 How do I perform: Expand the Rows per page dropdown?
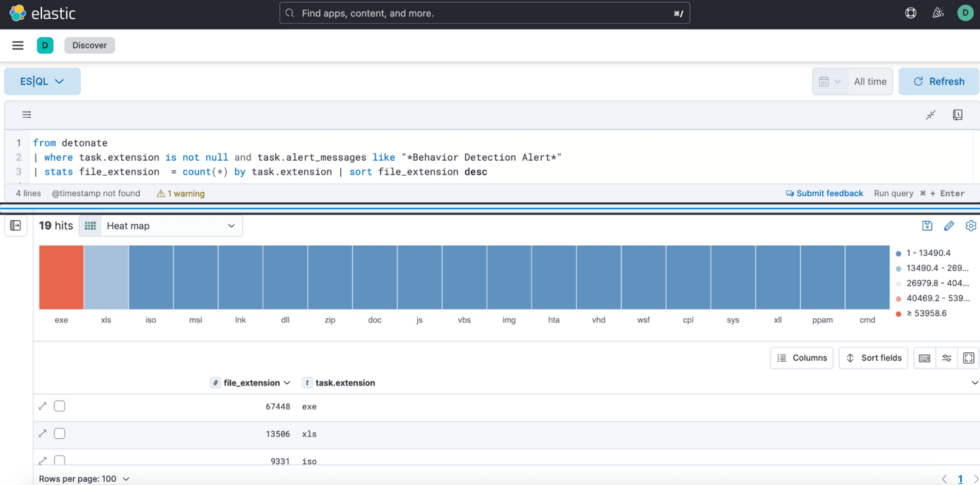(84, 478)
